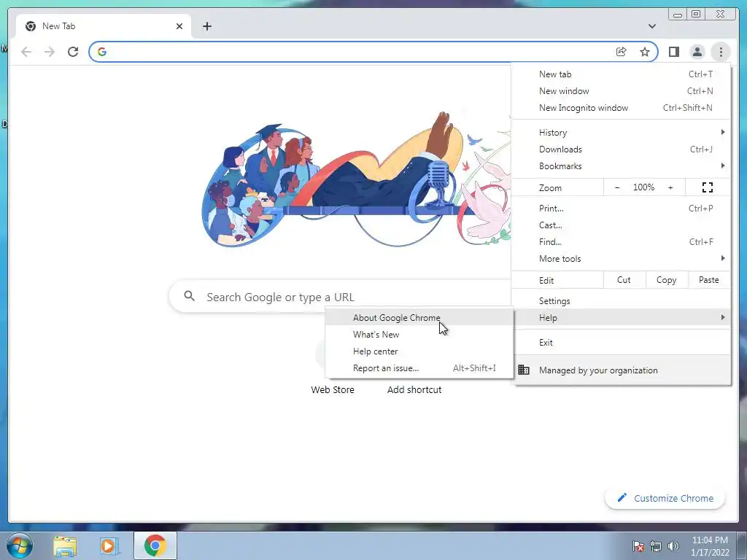747x560 pixels.
Task: Click the 100% zoom level value
Action: 643,187
